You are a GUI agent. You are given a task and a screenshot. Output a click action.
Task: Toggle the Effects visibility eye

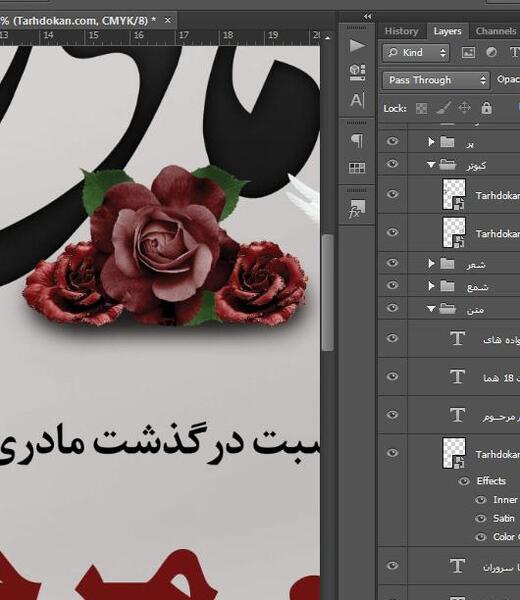464,481
